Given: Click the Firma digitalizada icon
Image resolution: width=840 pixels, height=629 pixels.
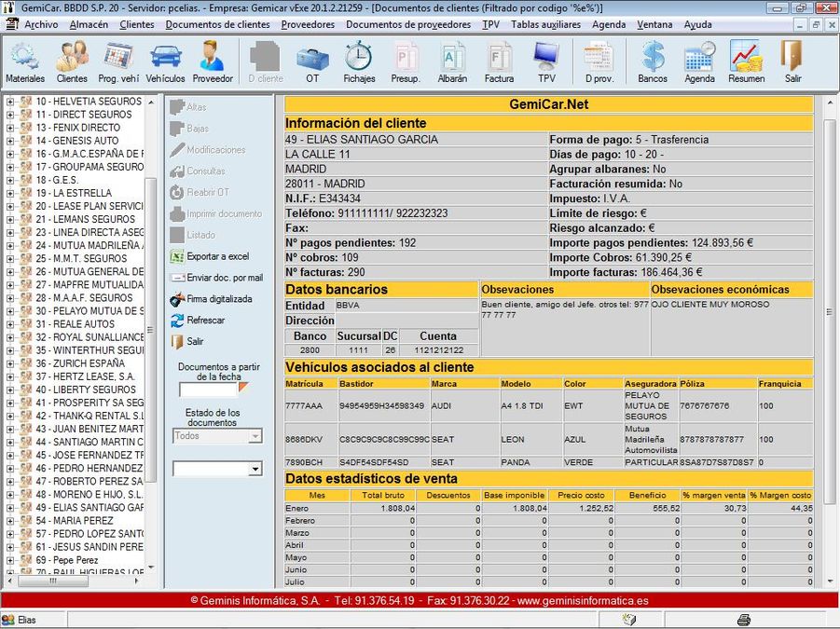Looking at the screenshot, I should 177,299.
